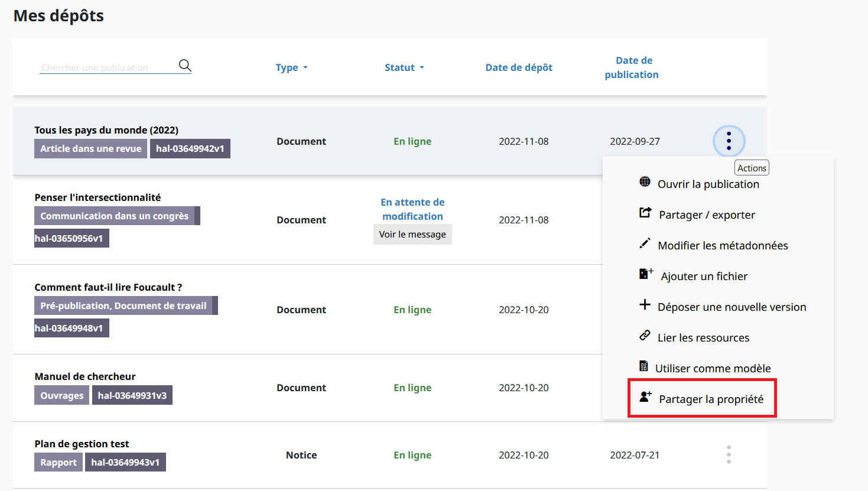868x491 pixels.
Task: Click the share icon next to Partager / exporter
Action: 645,213
